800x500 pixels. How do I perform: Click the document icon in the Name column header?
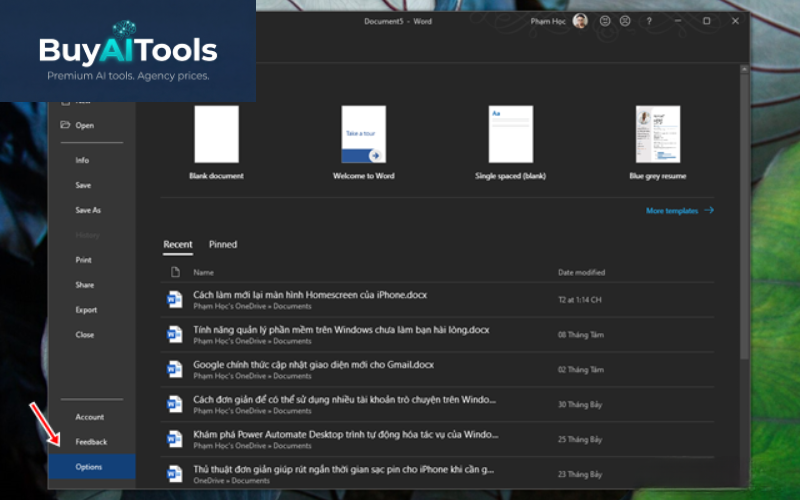tap(176, 272)
